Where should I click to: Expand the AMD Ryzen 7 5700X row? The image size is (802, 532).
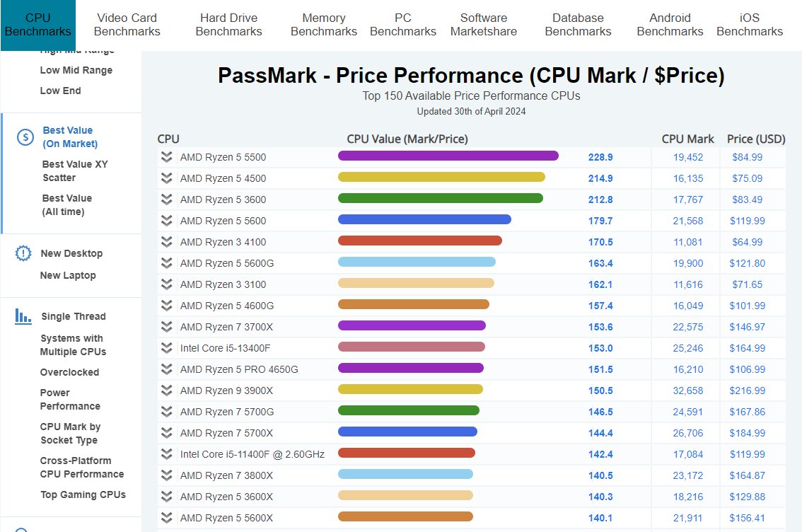tap(166, 433)
